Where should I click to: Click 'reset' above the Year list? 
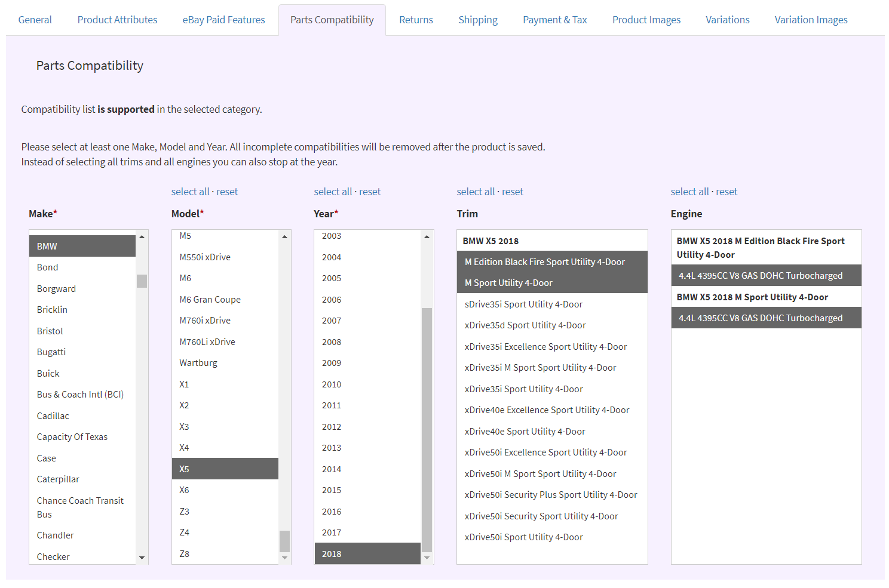(x=370, y=192)
